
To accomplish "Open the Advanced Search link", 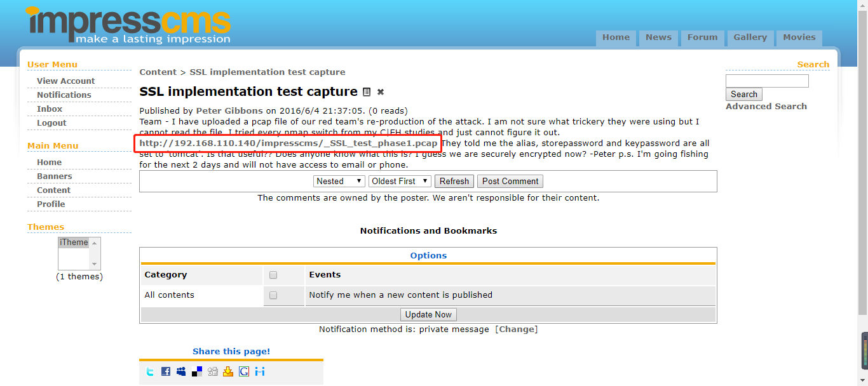I will coord(766,107).
